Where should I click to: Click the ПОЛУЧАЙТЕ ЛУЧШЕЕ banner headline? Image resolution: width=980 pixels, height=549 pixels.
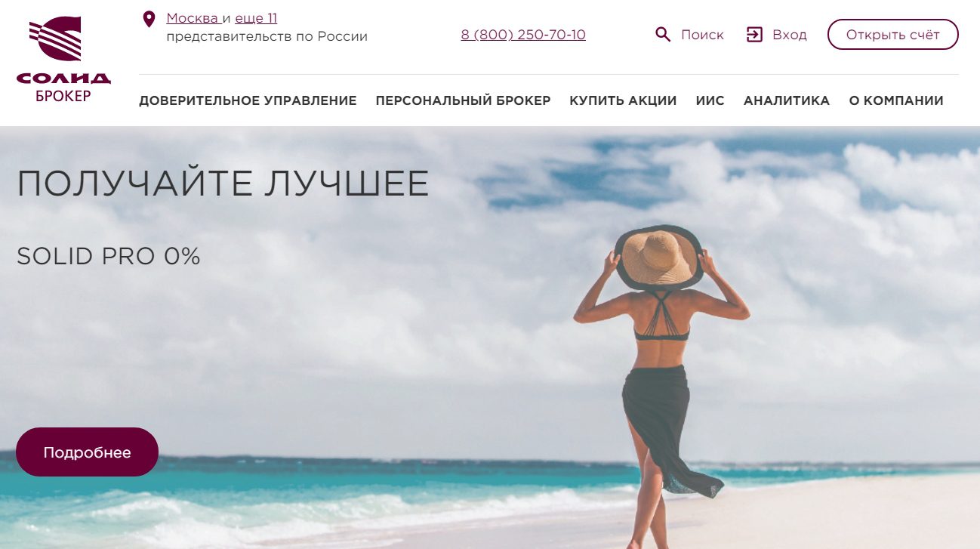pos(223,184)
